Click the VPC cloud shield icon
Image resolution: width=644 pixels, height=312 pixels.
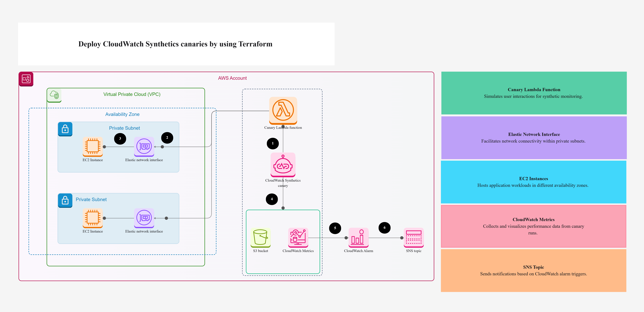[x=54, y=95]
